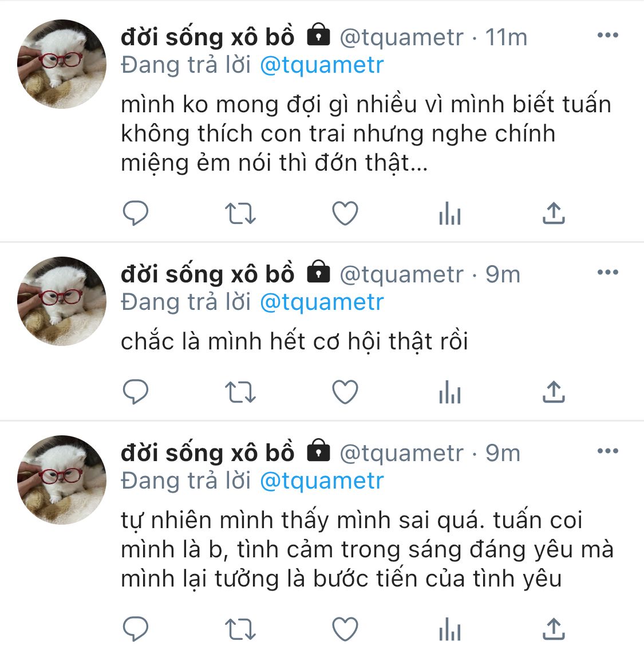The height and width of the screenshot is (657, 644).
Task: Like 'chắc là mình hết cơ hội' tweet
Action: (345, 392)
